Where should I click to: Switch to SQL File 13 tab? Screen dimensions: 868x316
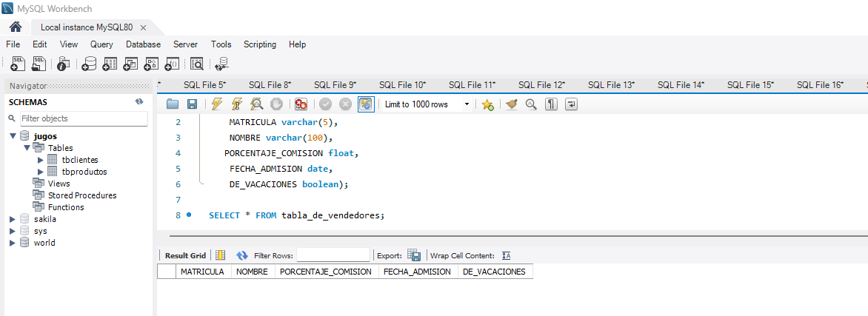pyautogui.click(x=611, y=84)
